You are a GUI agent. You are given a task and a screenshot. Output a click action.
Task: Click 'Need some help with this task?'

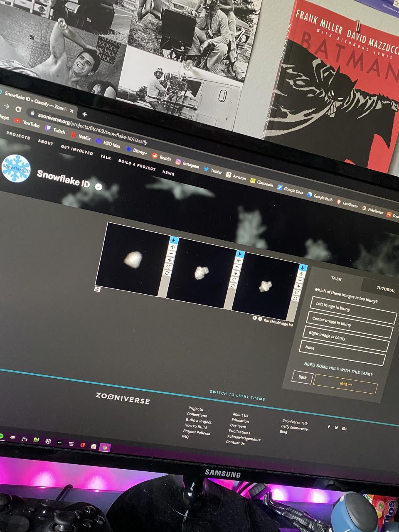(338, 369)
